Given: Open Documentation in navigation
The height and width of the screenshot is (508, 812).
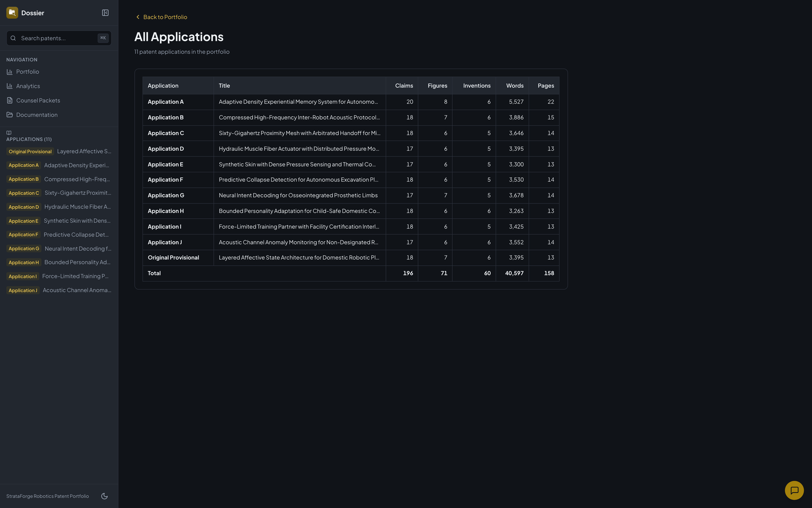Looking at the screenshot, I should 59,115.
